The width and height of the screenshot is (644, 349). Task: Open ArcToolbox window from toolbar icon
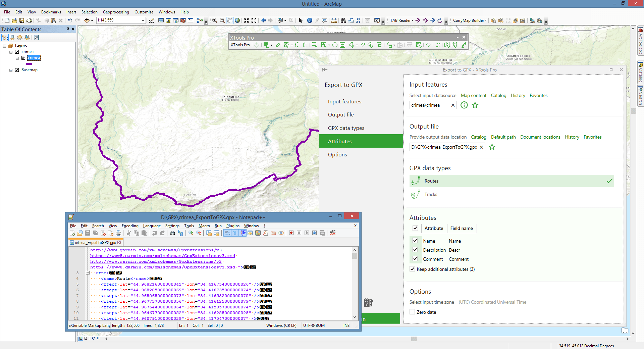[183, 20]
